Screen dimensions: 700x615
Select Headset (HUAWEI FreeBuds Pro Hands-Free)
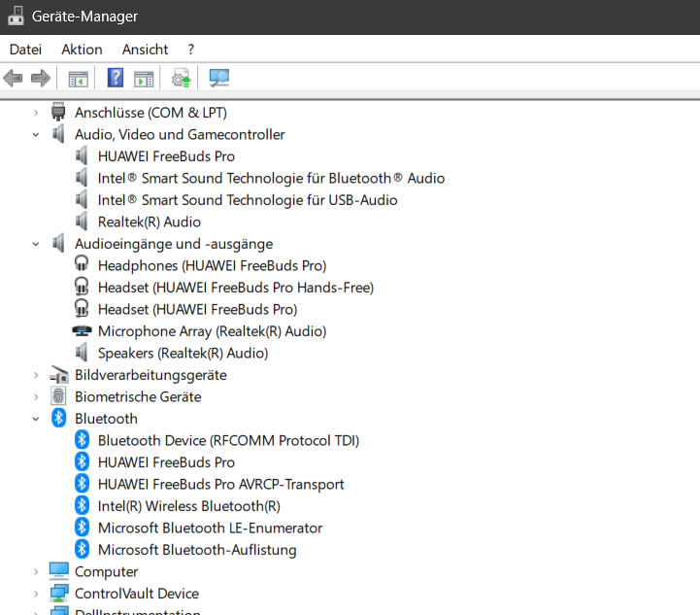(236, 288)
